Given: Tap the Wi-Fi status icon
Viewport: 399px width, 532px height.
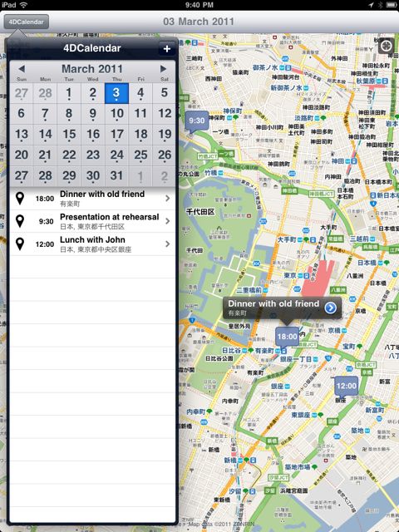Looking at the screenshot, I should [x=23, y=5].
